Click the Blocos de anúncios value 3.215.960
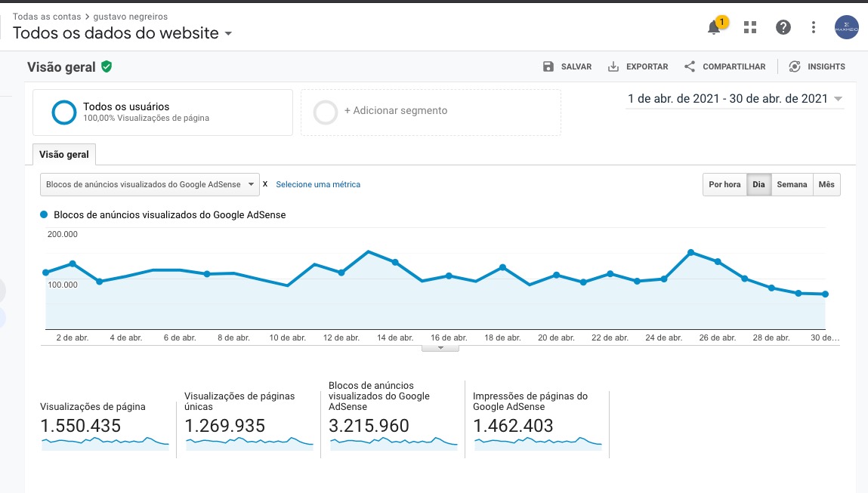Screen dimensions: 868x493 (x=369, y=426)
